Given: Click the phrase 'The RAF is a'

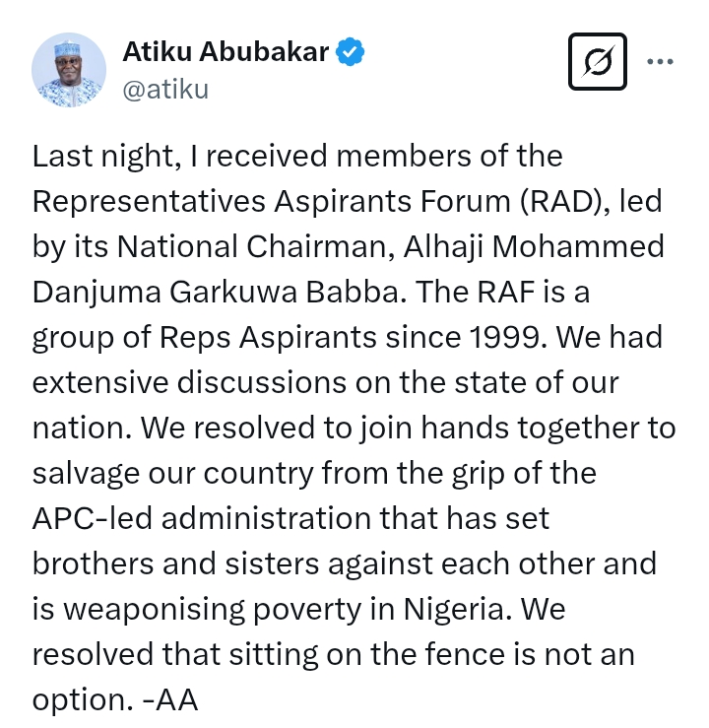Looking at the screenshot, I should coord(502,292).
